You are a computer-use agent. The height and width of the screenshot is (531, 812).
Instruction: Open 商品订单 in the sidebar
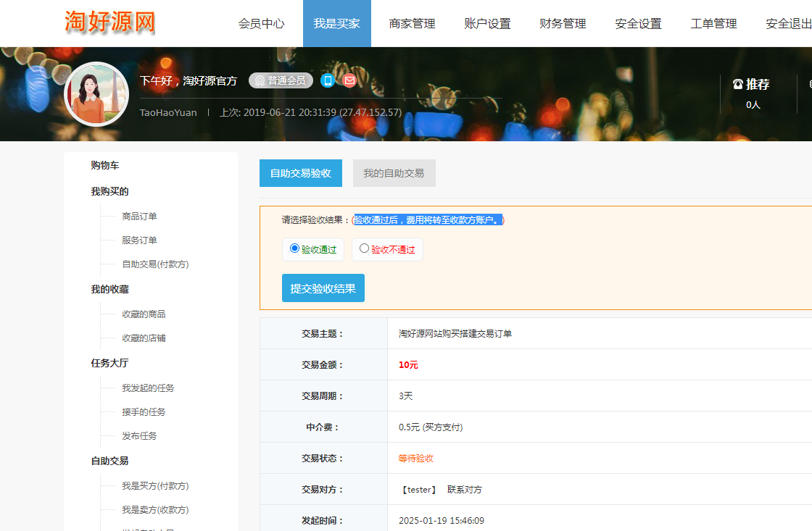(x=139, y=216)
